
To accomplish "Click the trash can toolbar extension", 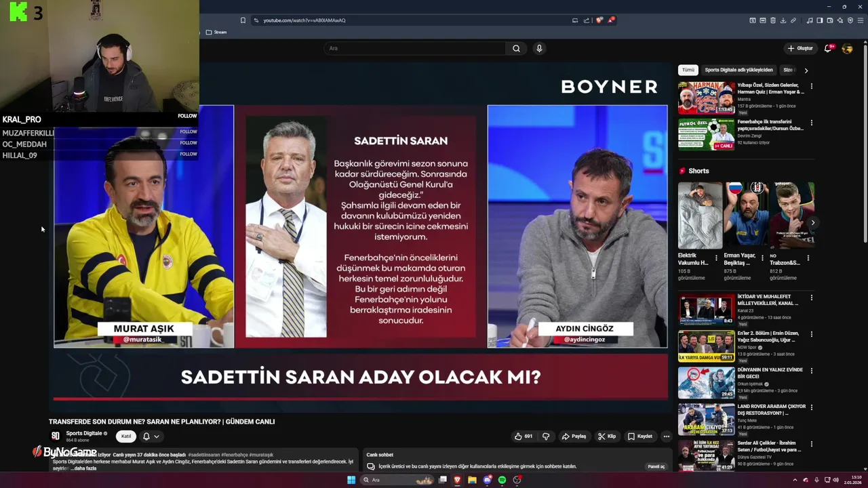I will coord(773,20).
